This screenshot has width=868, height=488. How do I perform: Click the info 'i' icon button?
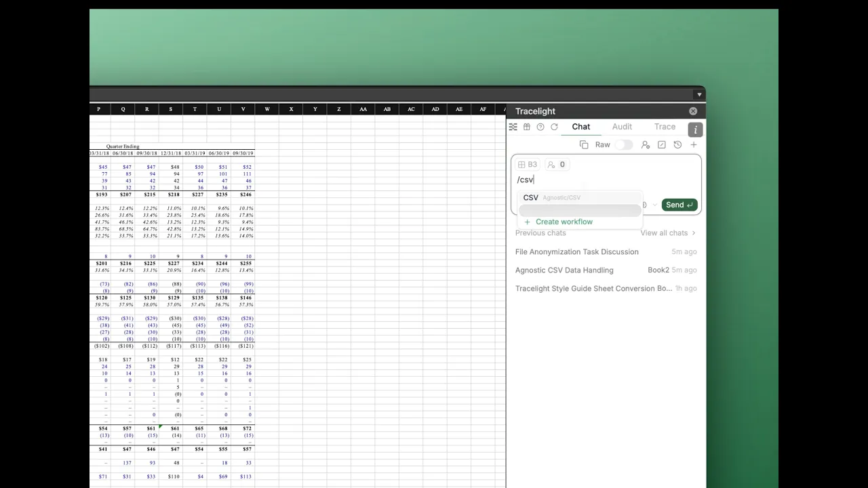tap(695, 129)
